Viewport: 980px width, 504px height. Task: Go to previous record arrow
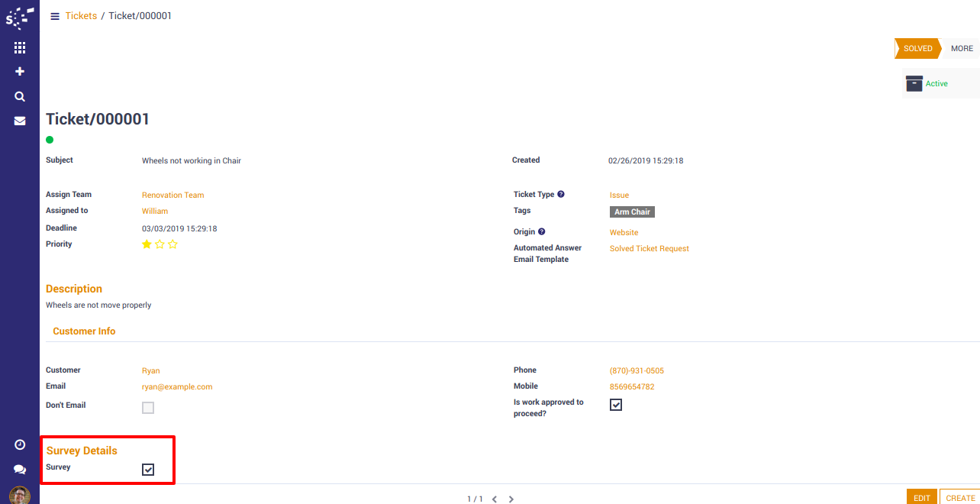tap(495, 499)
